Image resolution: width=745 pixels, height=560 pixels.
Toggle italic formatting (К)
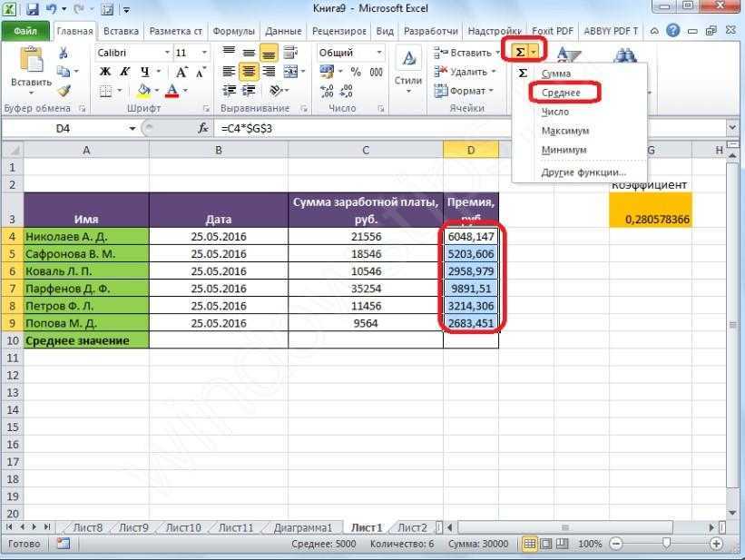(x=123, y=73)
